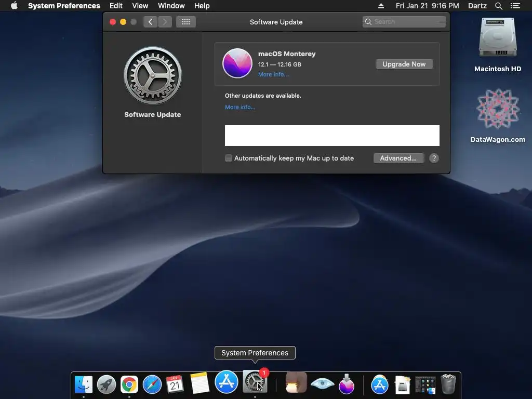Enable Automatically keep my Mac up to date
532x399 pixels.
click(229, 158)
